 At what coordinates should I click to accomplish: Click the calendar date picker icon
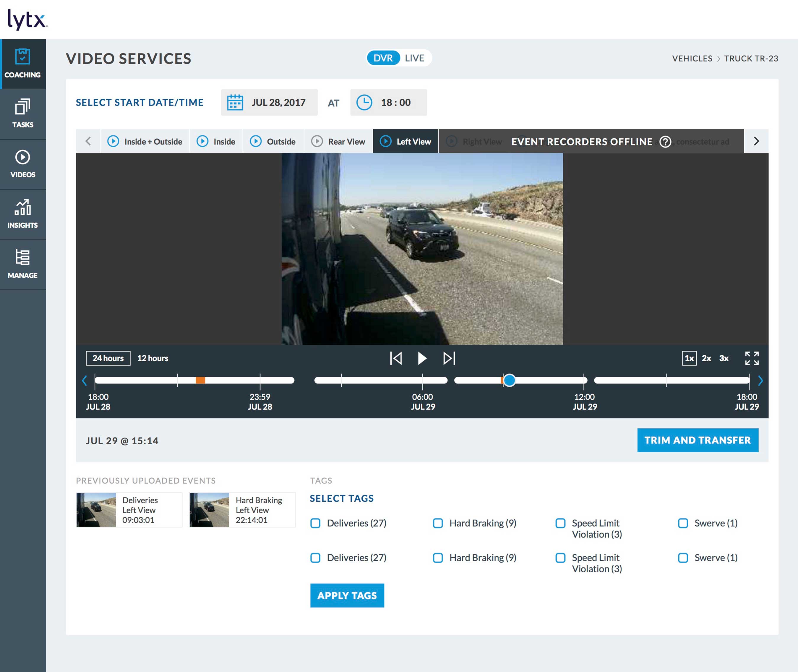click(235, 103)
